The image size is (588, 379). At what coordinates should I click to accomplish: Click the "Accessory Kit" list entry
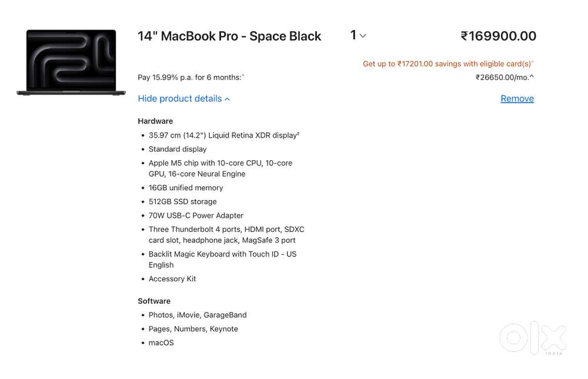pos(172,278)
